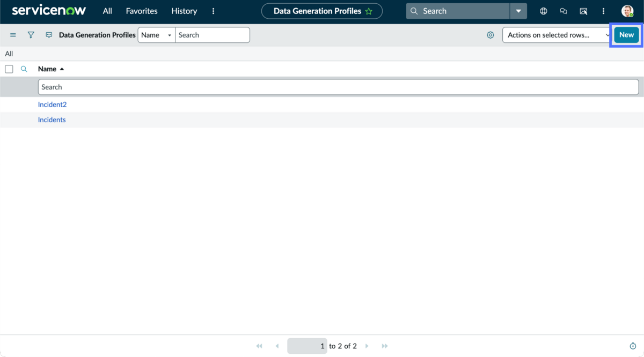Open the icon left of the header kebab
This screenshot has height=357, width=644.
point(583,11)
